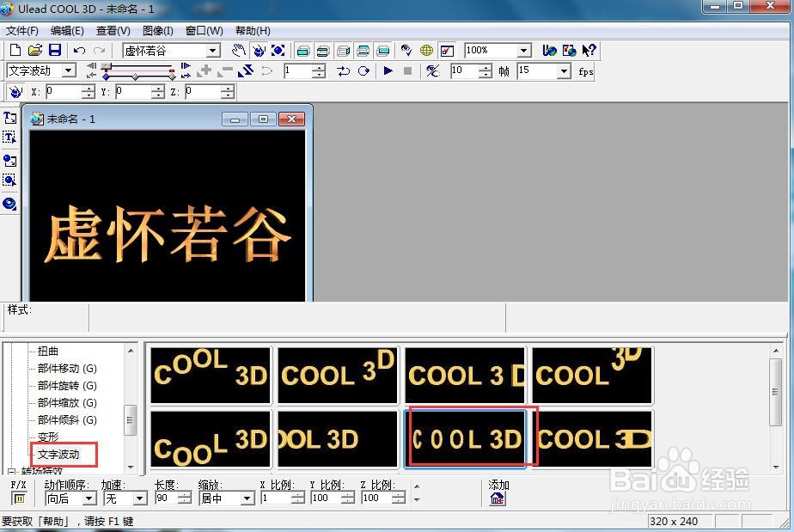
Task: Reverse the animation with blue arrows icon
Action: click(x=246, y=70)
